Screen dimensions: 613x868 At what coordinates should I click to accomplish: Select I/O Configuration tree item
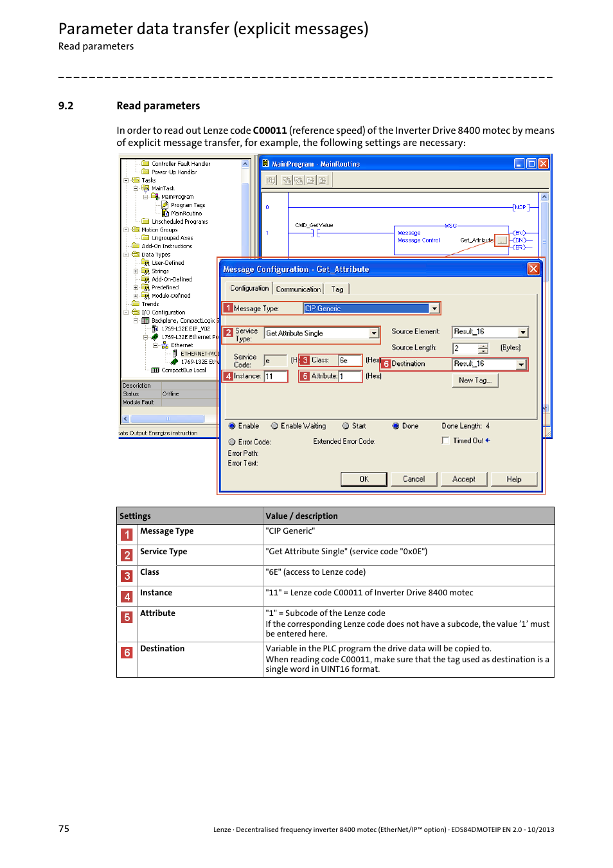click(x=163, y=312)
